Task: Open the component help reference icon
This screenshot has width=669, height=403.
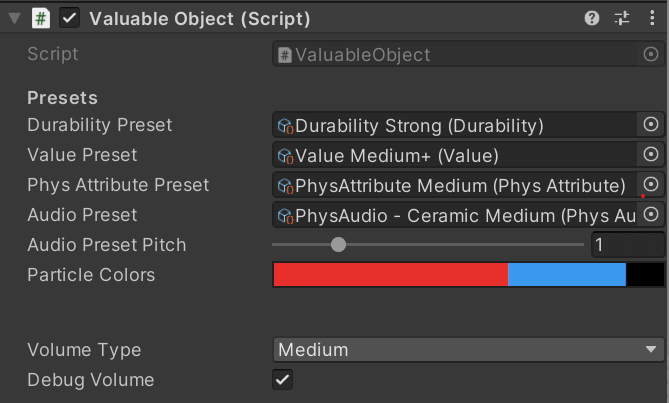Action: (x=592, y=18)
